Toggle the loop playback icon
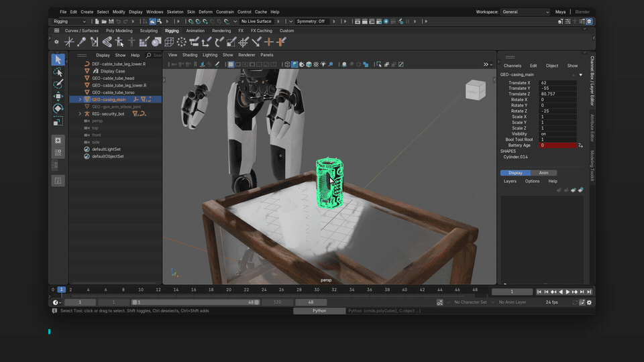The height and width of the screenshot is (362, 644). click(x=575, y=302)
